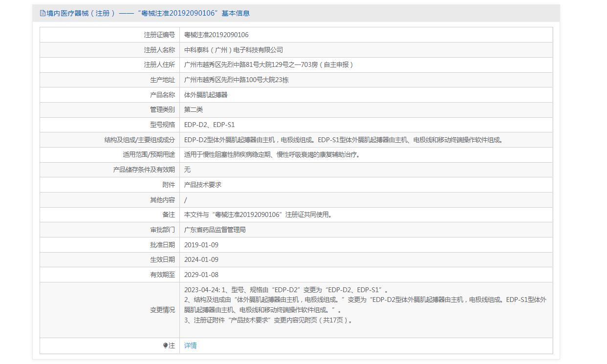Select approval department 广东省药品监督管理局
Screen dimensions: 607x364
pos(215,230)
